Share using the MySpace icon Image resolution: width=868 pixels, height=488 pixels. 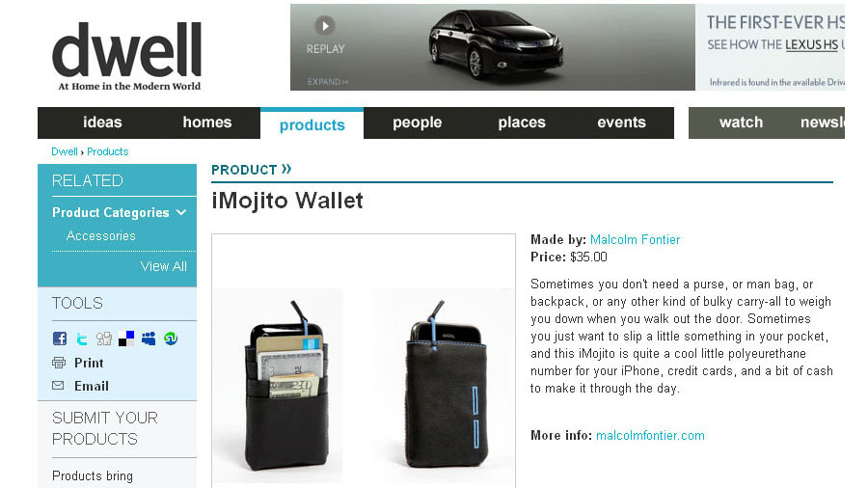click(149, 339)
